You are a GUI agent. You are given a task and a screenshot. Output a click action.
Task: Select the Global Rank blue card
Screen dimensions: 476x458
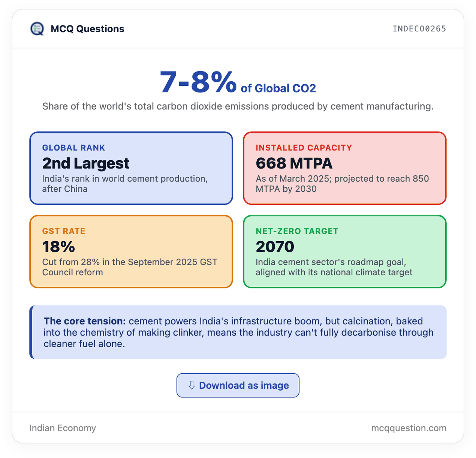[131, 168]
